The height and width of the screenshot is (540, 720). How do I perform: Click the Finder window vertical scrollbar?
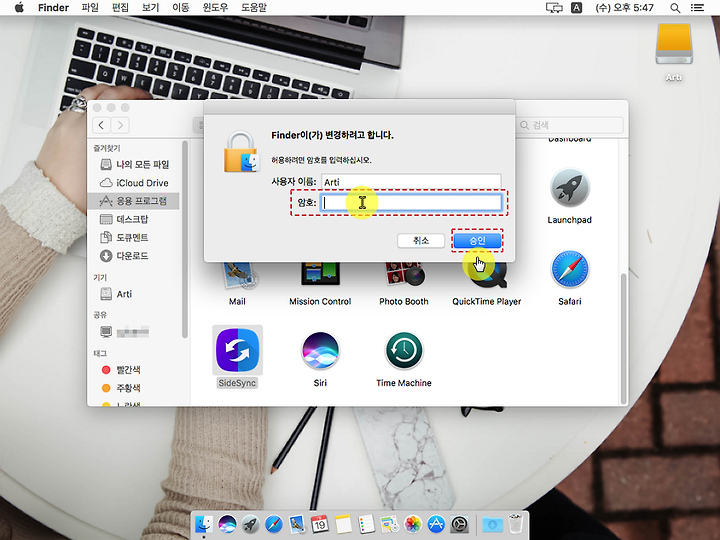pos(623,338)
